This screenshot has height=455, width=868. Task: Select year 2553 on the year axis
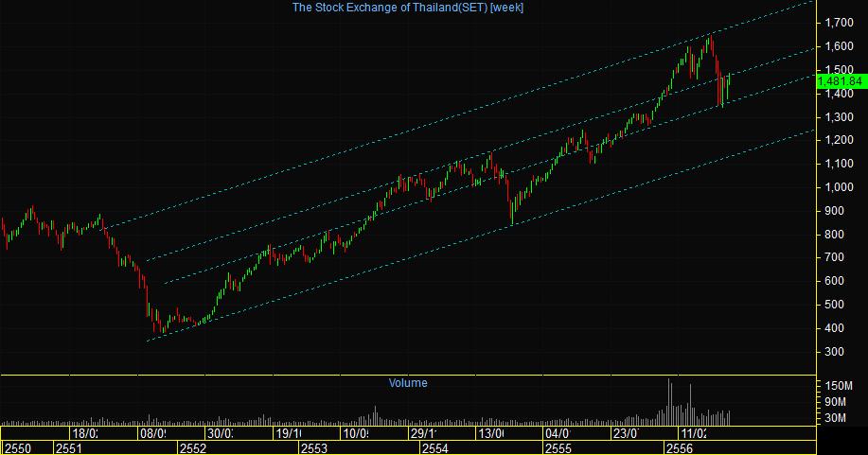coord(314,447)
